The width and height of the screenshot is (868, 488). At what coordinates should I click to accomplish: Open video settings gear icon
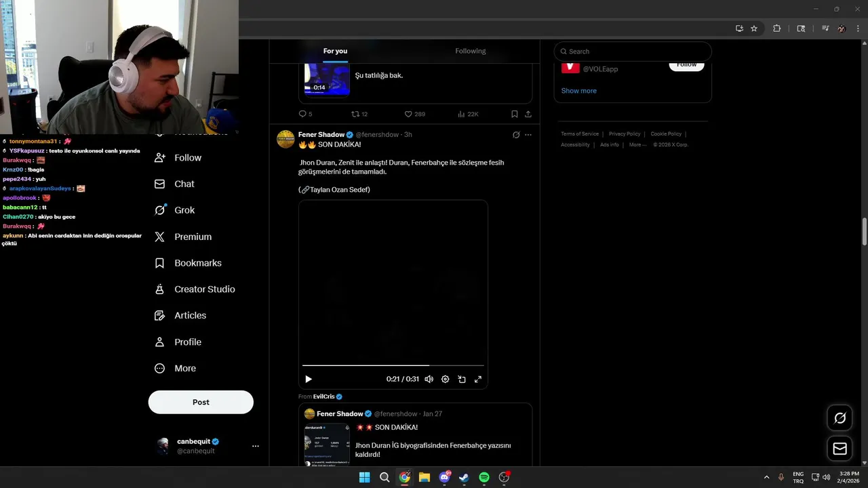pyautogui.click(x=445, y=379)
